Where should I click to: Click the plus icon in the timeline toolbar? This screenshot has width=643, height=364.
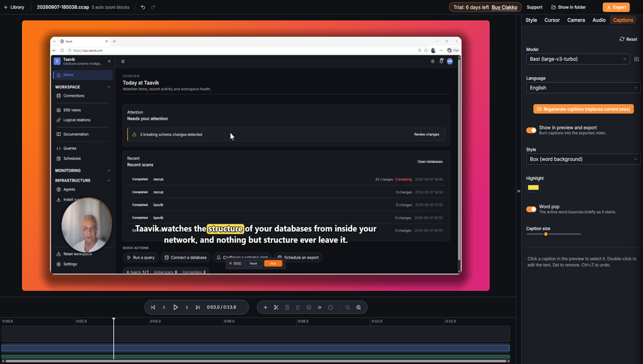coord(265,307)
